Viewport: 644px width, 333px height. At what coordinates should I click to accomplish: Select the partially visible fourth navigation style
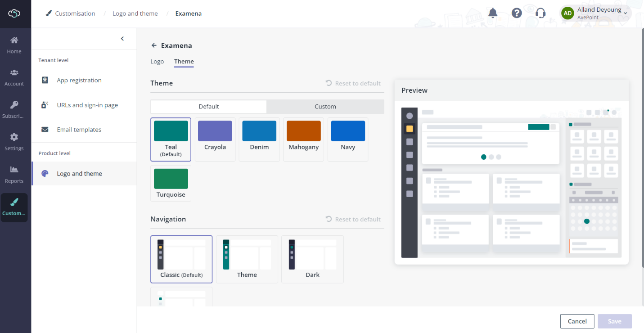(x=181, y=297)
